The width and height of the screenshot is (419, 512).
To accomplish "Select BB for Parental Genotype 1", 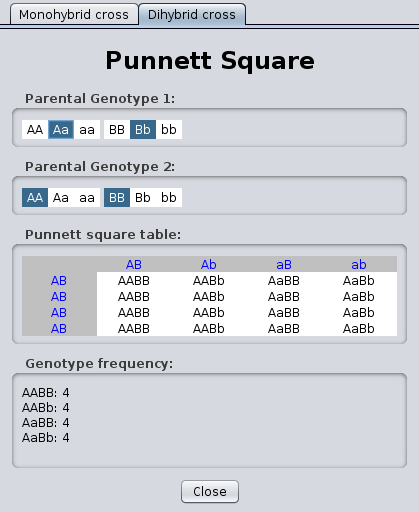I will click(117, 129).
